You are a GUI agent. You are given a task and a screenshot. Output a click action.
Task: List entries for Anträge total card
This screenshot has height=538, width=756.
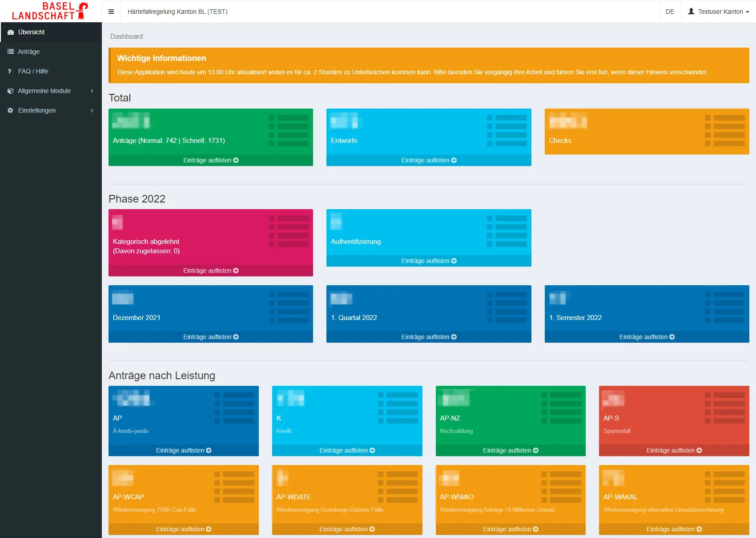click(211, 160)
